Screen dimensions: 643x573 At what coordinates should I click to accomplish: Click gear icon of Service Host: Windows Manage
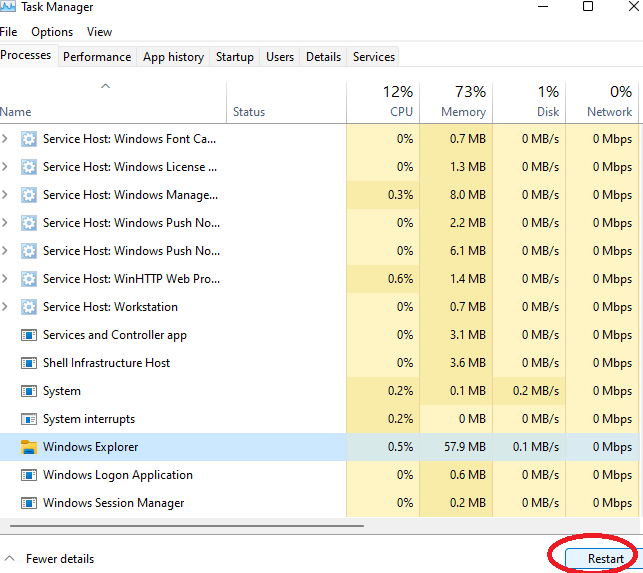pyautogui.click(x=29, y=195)
